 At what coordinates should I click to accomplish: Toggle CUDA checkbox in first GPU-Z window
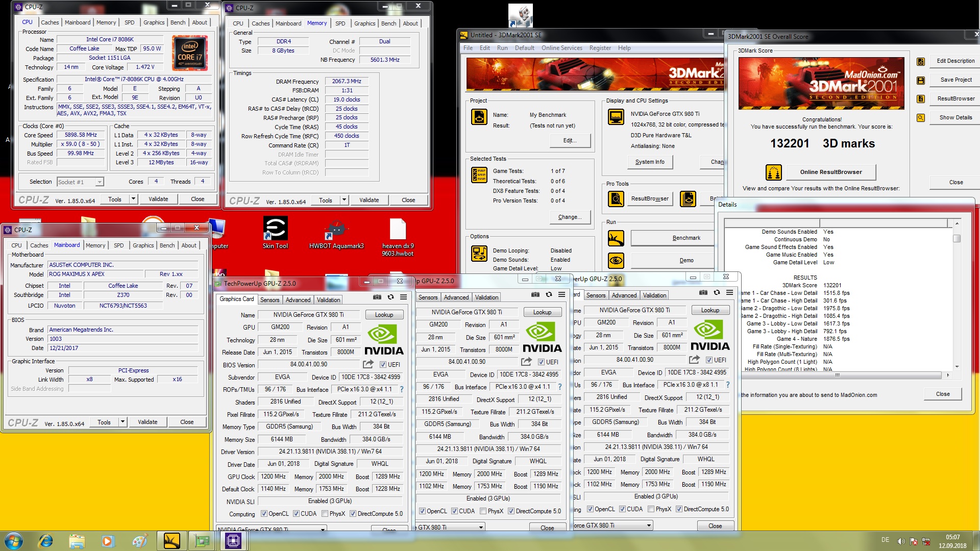(x=296, y=514)
